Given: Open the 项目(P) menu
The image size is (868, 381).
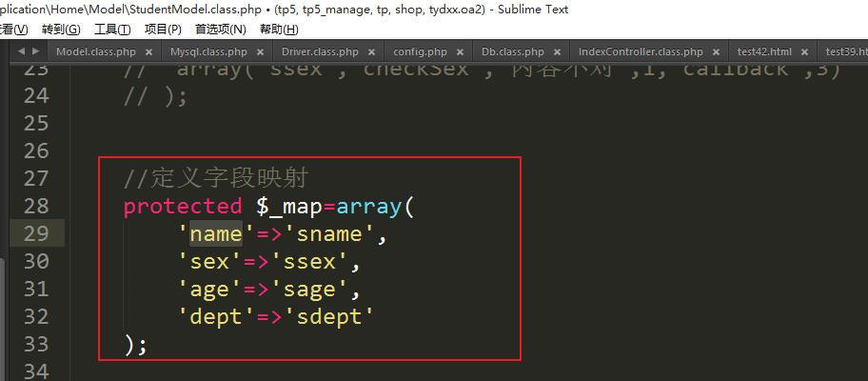Looking at the screenshot, I should tap(163, 30).
